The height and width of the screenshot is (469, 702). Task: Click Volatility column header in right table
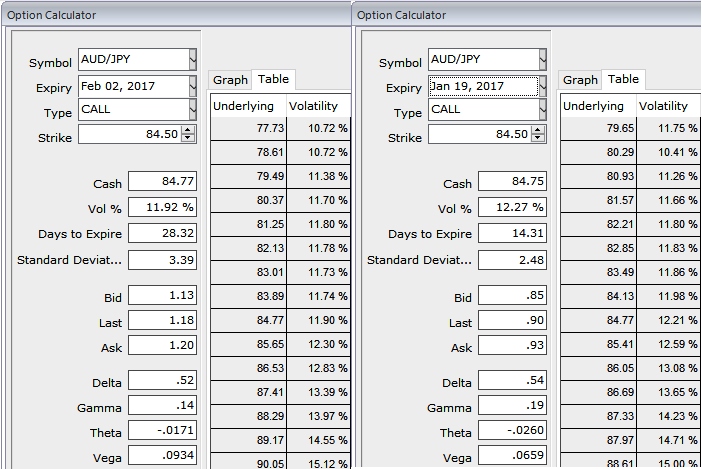pyautogui.click(x=668, y=106)
